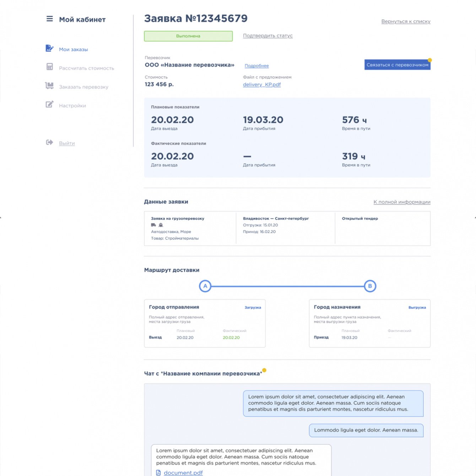Click route point A marker

pyautogui.click(x=205, y=286)
